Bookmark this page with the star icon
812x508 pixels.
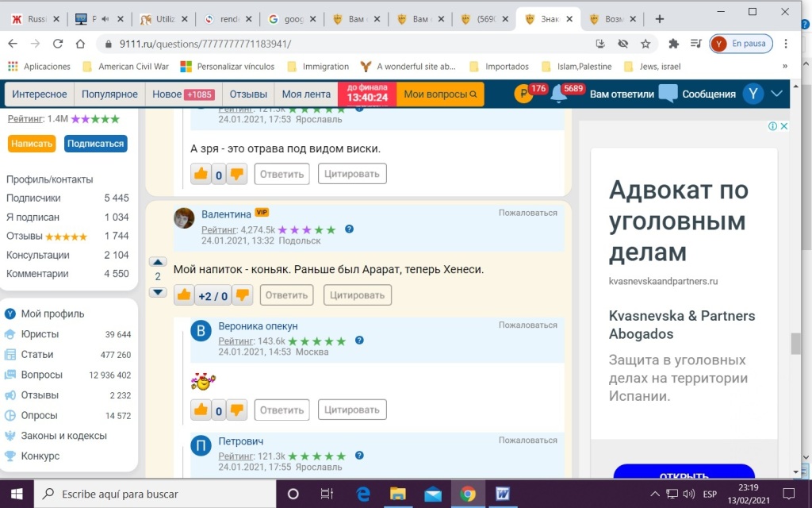click(645, 44)
